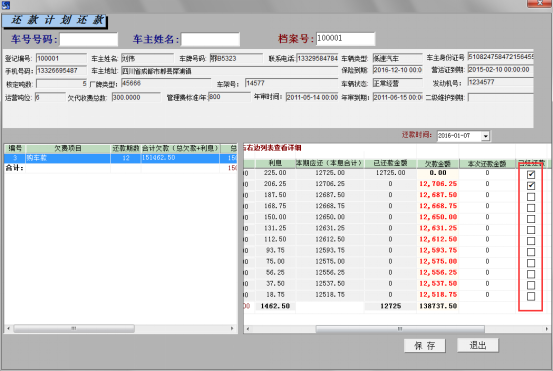The width and height of the screenshot is (553, 371).
Task: Click the 本期应还(本息合计) column header
Action: tap(330, 163)
